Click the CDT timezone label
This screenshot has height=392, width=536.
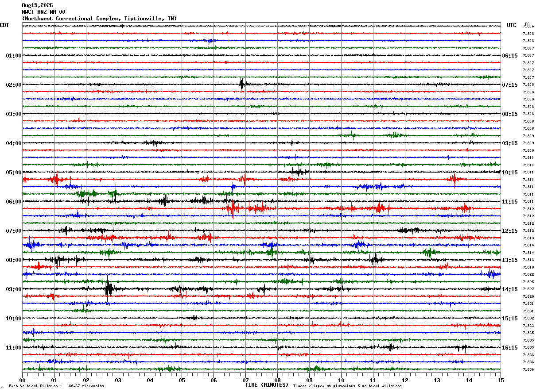click(4, 25)
